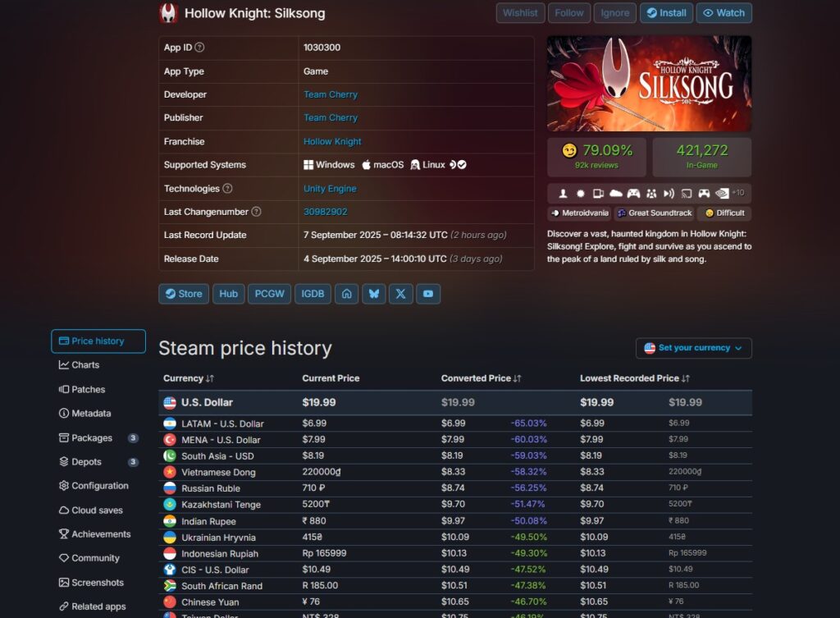Open the Depots sidebar tab

click(98, 462)
